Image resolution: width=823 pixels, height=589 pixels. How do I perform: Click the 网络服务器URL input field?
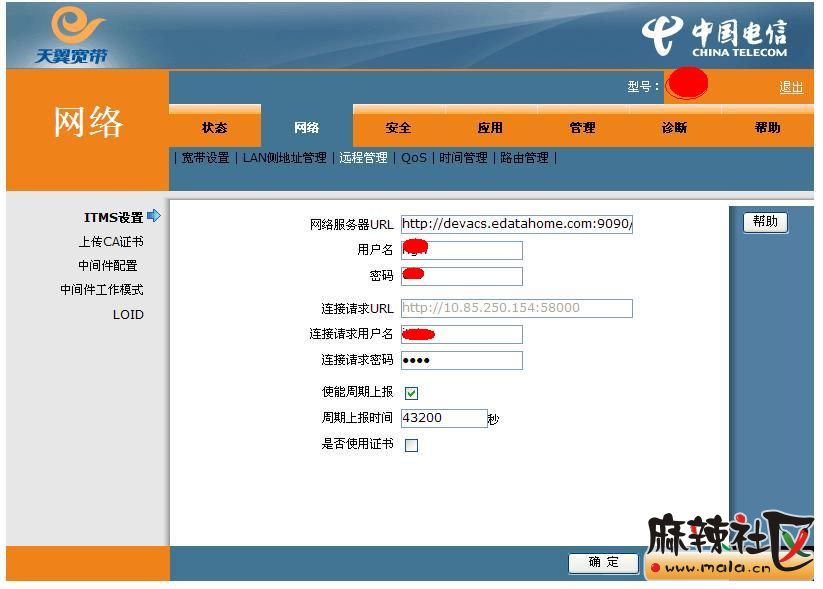tap(516, 224)
